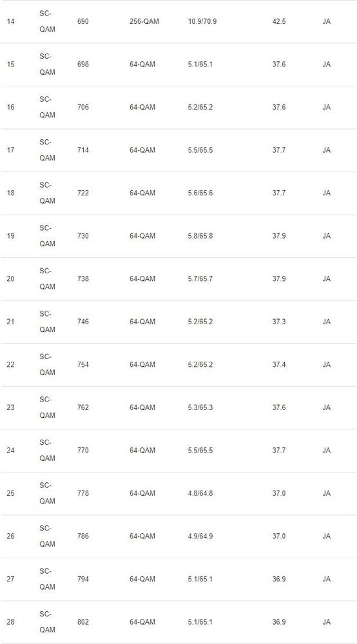This screenshot has height=644, width=357.
Task: Select the channel 14 row number
Action: click(x=11, y=21)
